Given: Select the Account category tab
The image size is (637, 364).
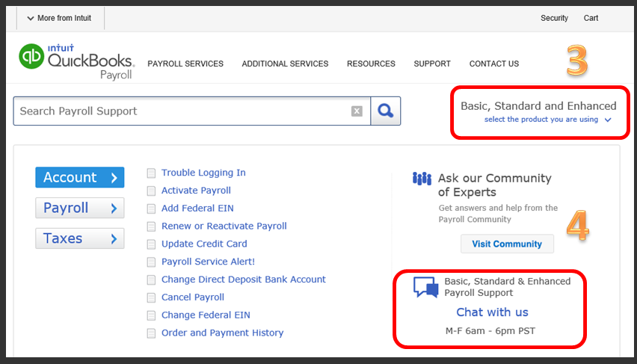Looking at the screenshot, I should (x=79, y=177).
